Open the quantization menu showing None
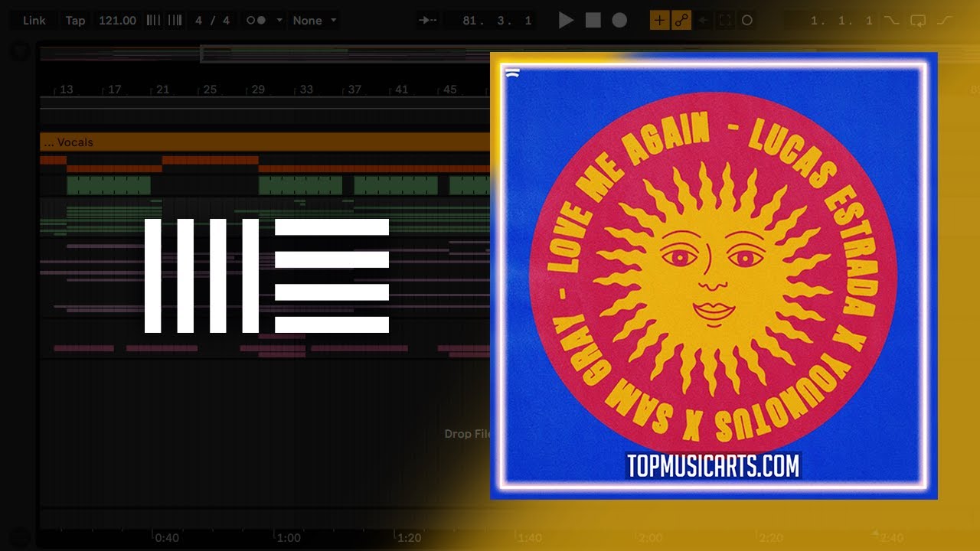 (315, 21)
